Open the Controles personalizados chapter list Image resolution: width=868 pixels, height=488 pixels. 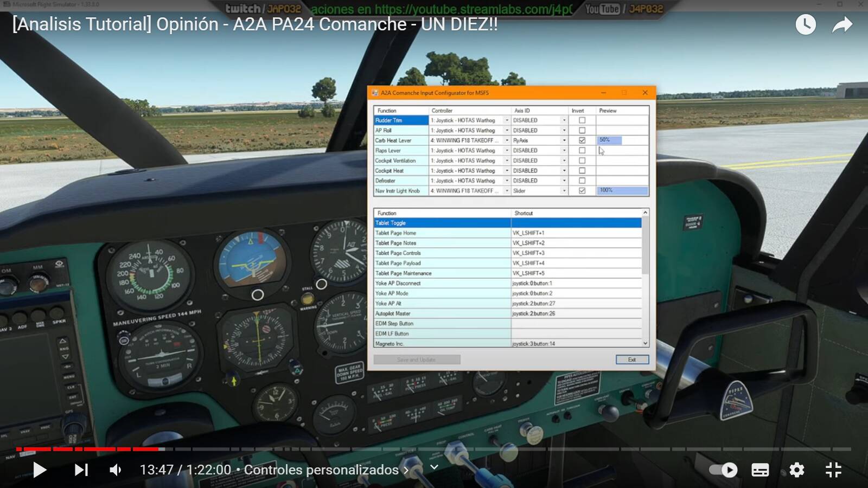325,470
